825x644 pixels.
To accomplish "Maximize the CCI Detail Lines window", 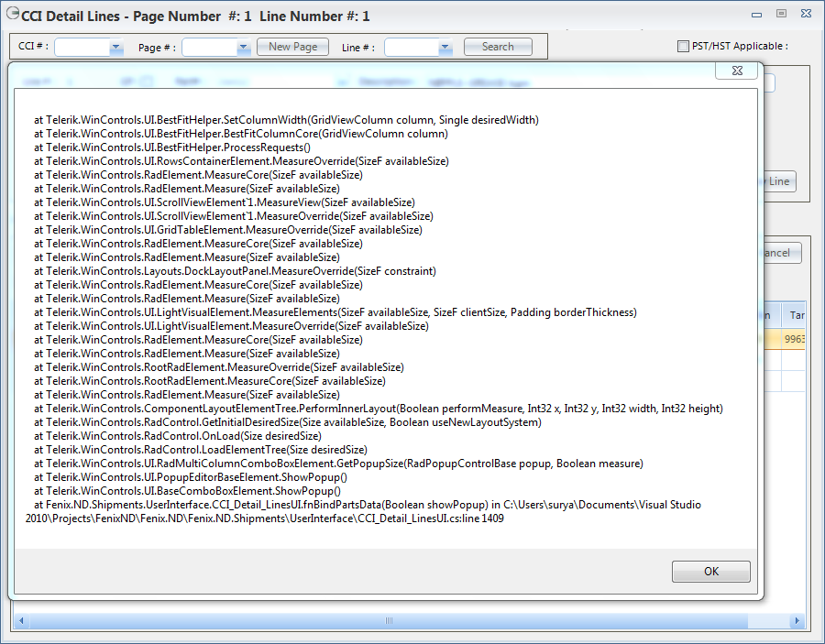I will [781, 14].
